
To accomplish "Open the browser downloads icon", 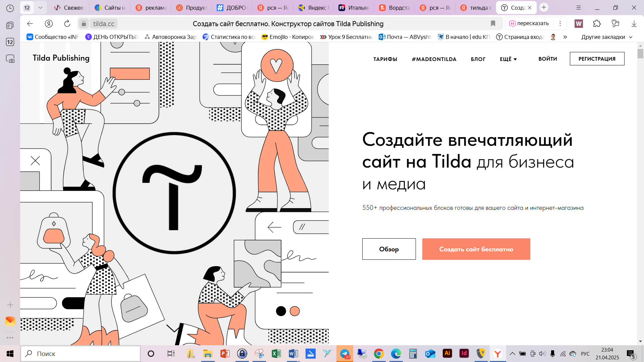I will (x=634, y=23).
